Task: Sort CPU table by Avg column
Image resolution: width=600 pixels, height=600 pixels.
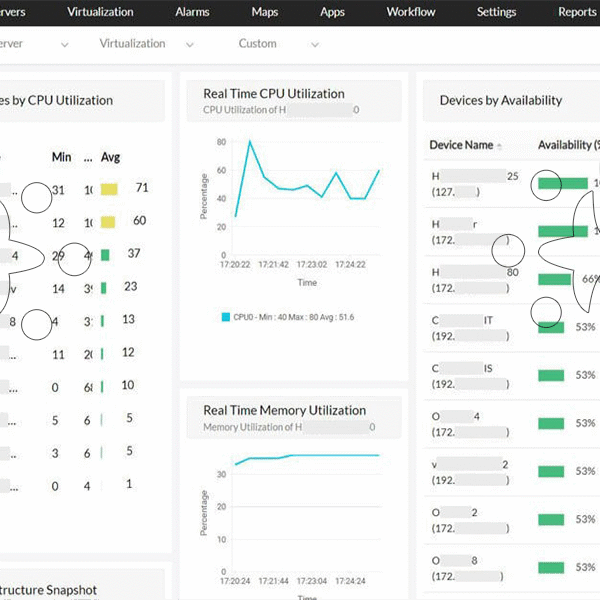Action: coord(111,157)
